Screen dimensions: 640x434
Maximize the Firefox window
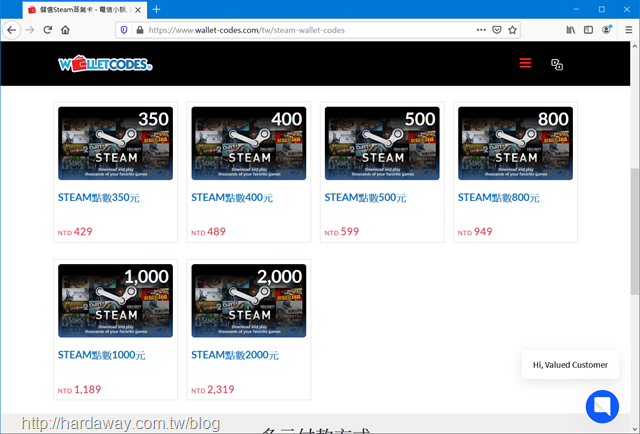(x=602, y=9)
